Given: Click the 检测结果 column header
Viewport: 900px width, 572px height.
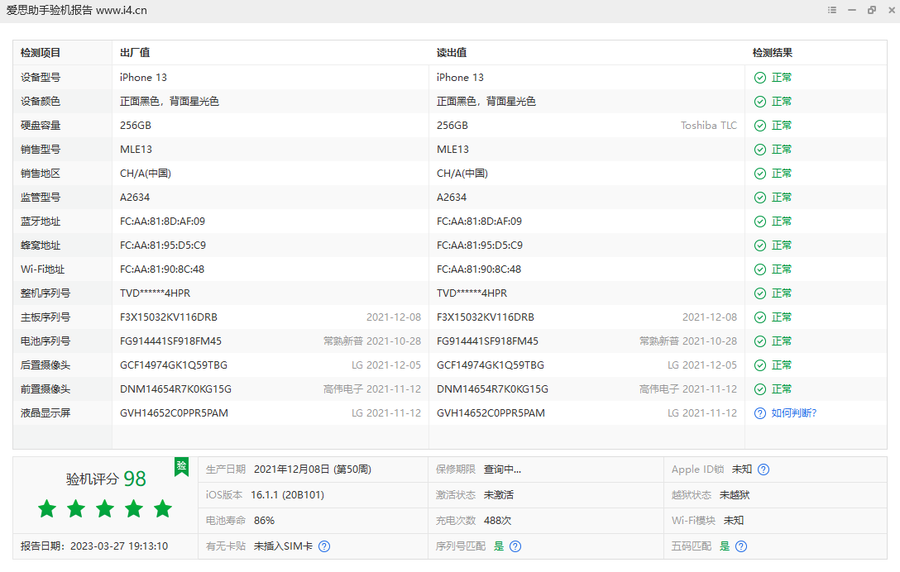Looking at the screenshot, I should pos(773,53).
